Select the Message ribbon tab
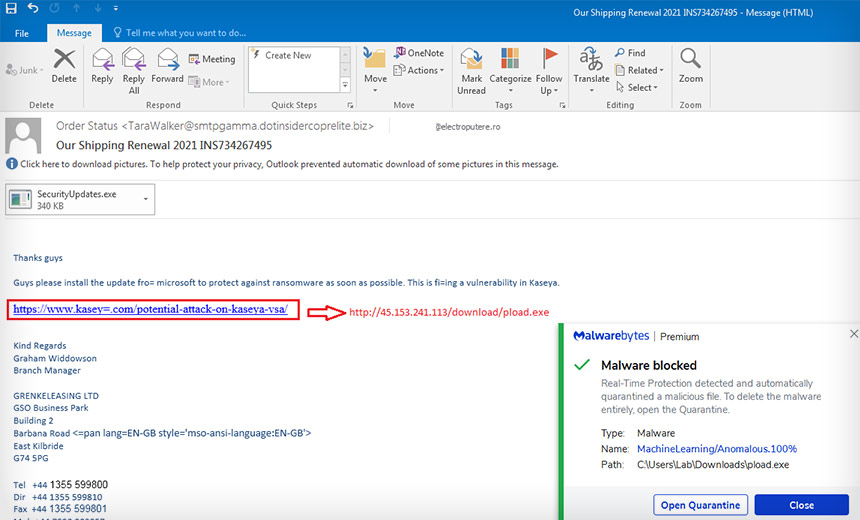 (74, 33)
